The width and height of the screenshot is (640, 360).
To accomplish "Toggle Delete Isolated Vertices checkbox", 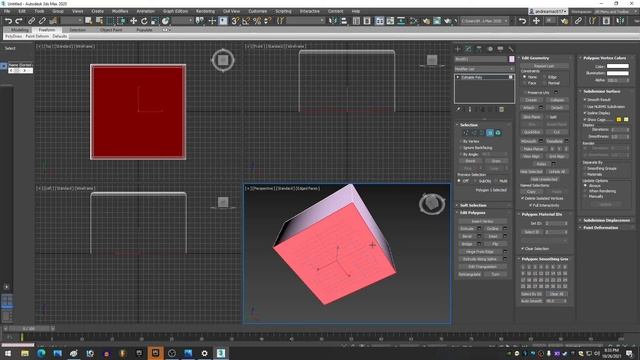I will 522,198.
